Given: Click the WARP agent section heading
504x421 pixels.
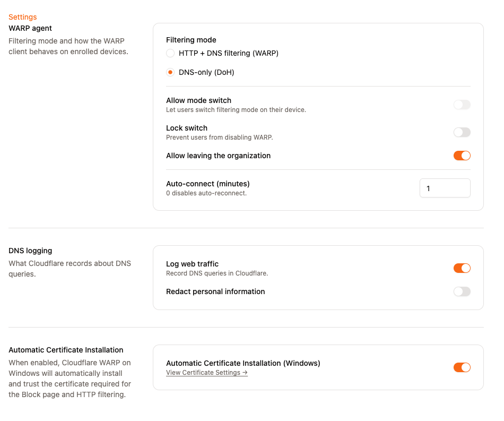Looking at the screenshot, I should point(30,28).
